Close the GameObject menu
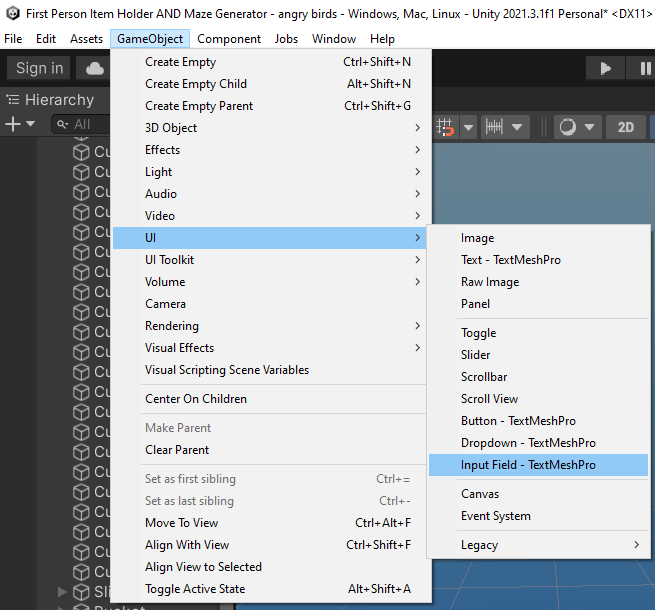The width and height of the screenshot is (655, 610). [150, 39]
